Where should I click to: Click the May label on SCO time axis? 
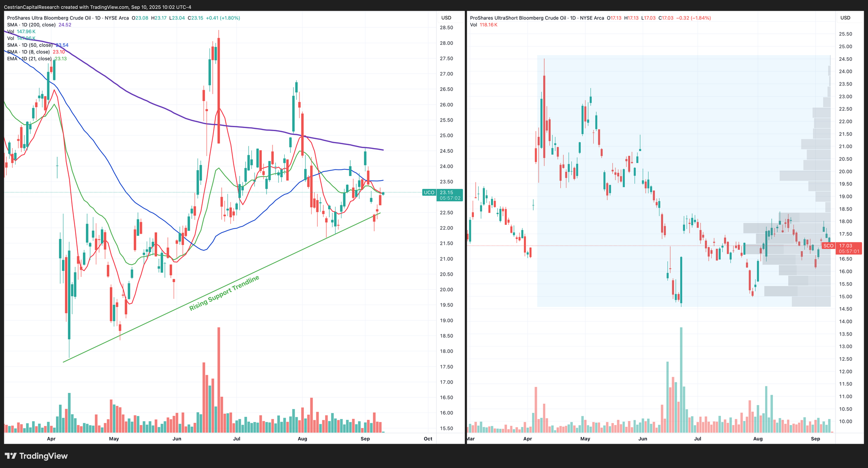click(x=585, y=439)
